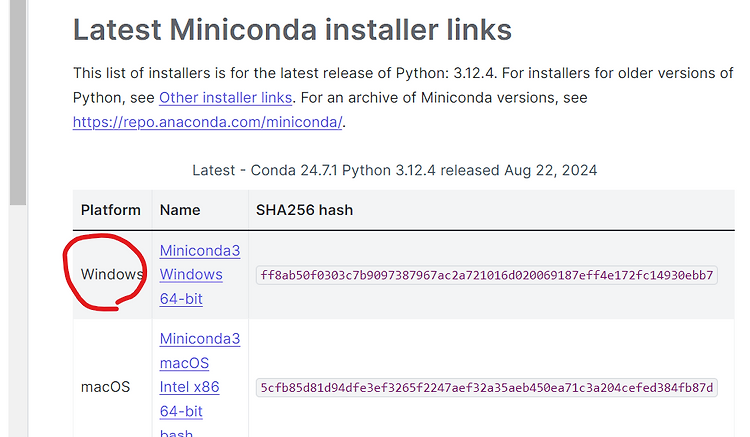Click the word Latest starting the caption
750x437 pixels.
point(214,170)
